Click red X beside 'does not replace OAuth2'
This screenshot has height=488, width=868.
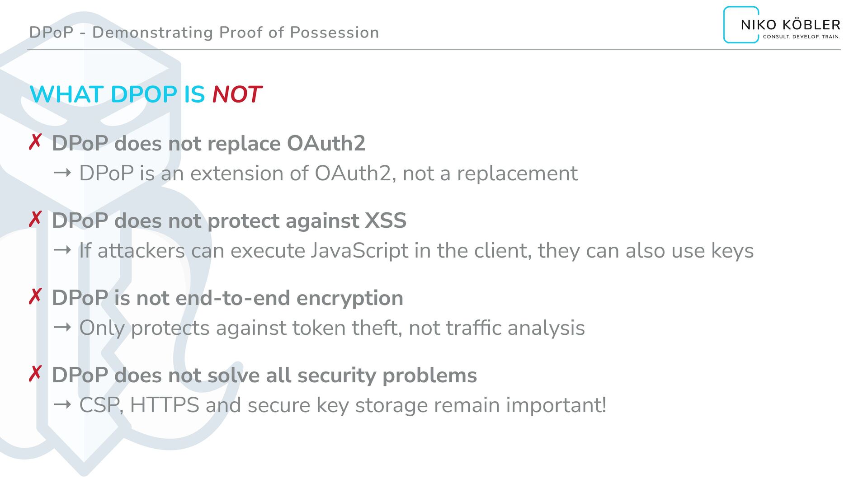click(x=35, y=142)
